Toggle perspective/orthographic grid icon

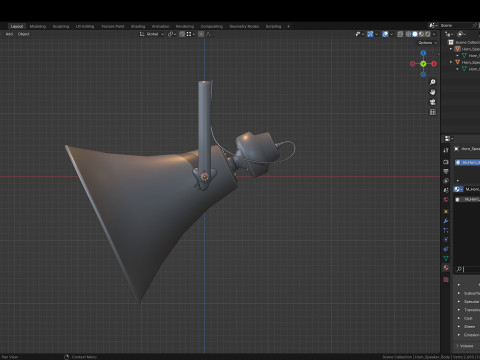pos(433,112)
